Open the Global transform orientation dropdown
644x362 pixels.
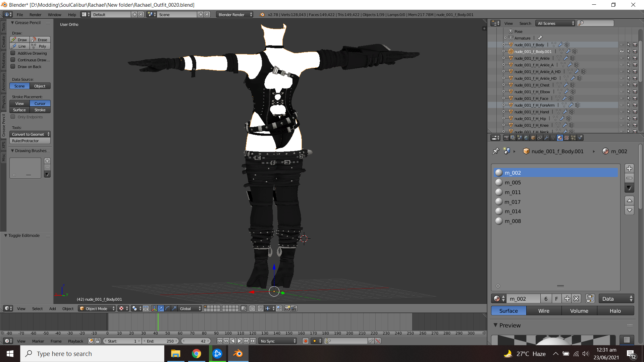tap(190, 308)
